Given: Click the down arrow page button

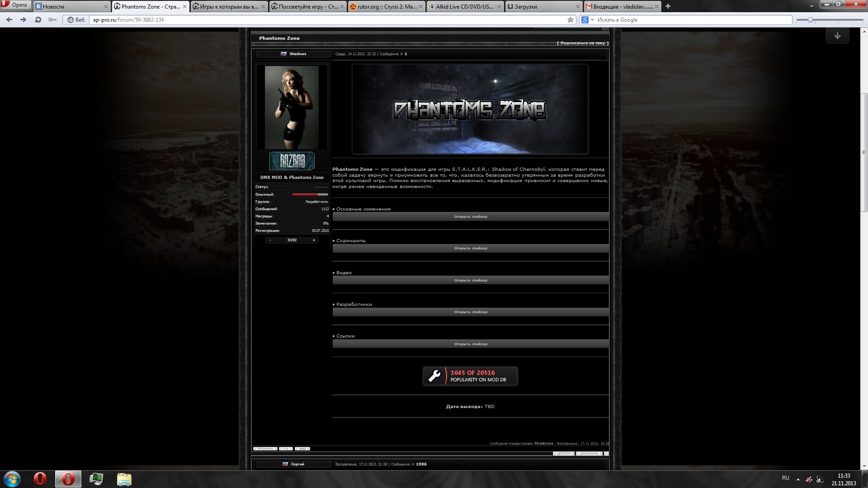Looking at the screenshot, I should pyautogui.click(x=837, y=36).
